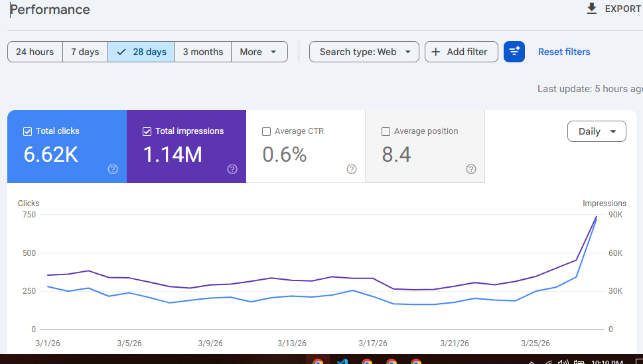Viewport: 643px width, 364px height.
Task: Uncheck the Total clicks checkbox
Action: 27,131
